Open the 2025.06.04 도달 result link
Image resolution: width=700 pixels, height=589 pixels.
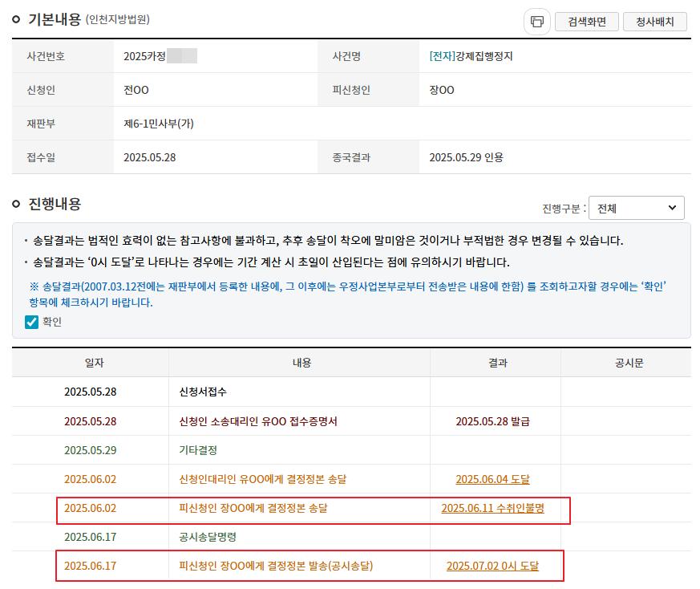pyautogui.click(x=492, y=479)
